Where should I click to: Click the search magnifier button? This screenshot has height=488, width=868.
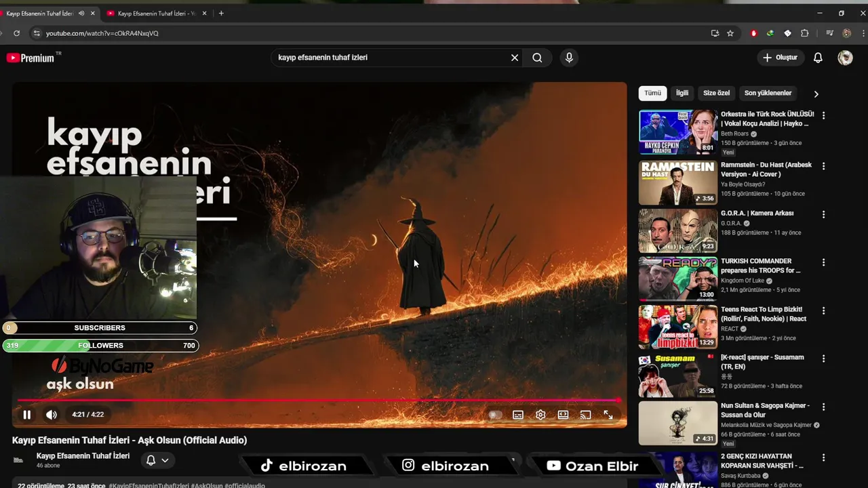point(537,58)
